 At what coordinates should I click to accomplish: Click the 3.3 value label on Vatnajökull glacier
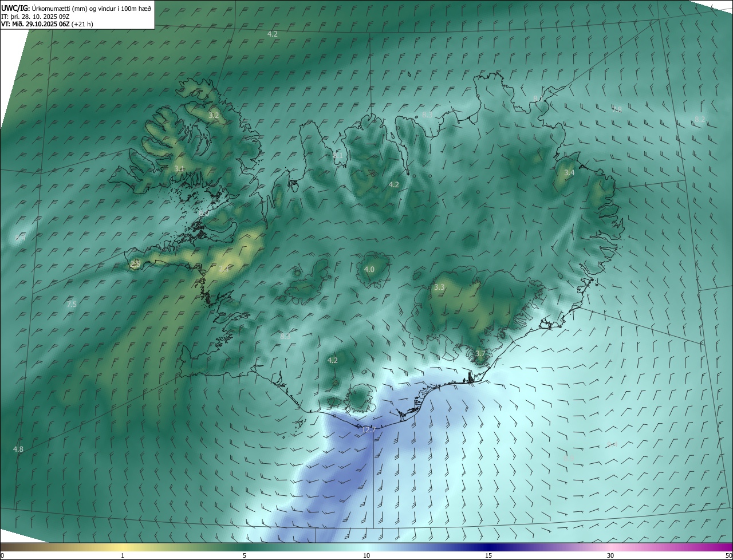click(x=439, y=287)
